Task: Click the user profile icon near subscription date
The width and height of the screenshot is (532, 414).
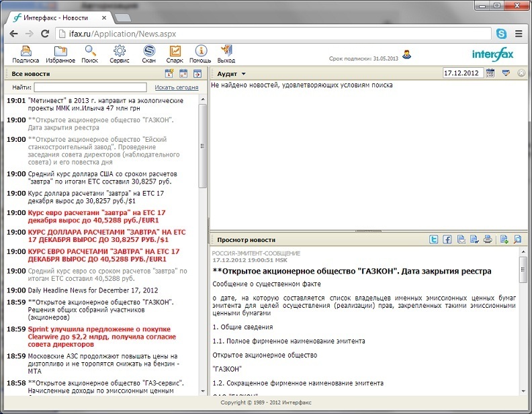Action: 407,54
